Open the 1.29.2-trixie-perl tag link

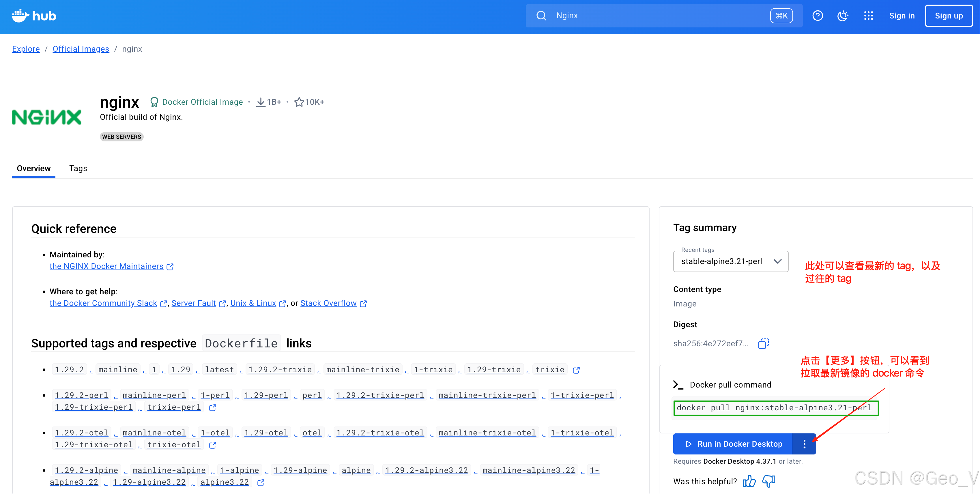point(380,395)
